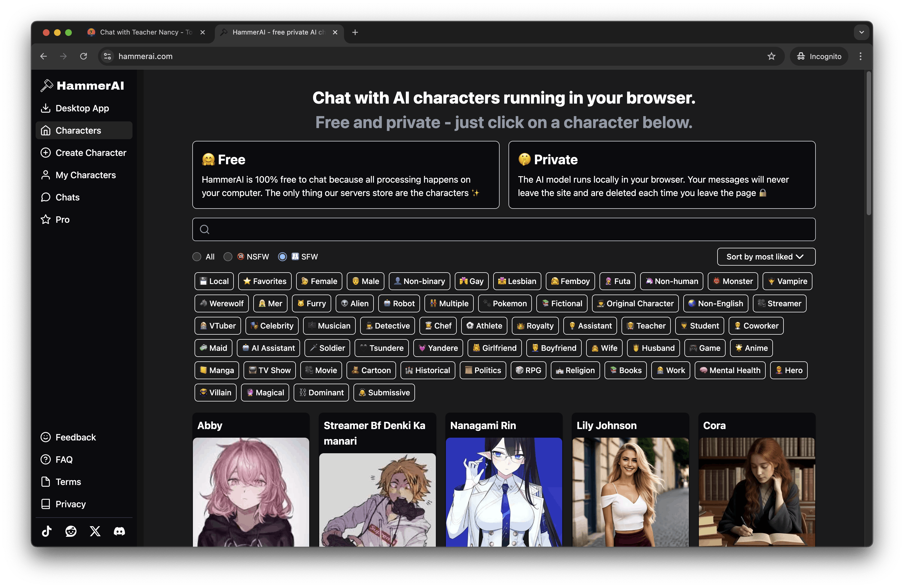904x588 pixels.
Task: Select the SFW radio button
Action: click(x=282, y=257)
